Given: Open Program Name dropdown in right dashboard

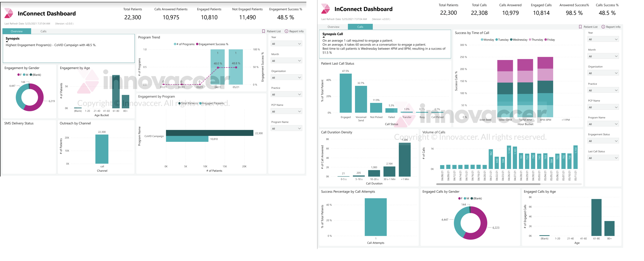Looking at the screenshot, I should (x=603, y=124).
